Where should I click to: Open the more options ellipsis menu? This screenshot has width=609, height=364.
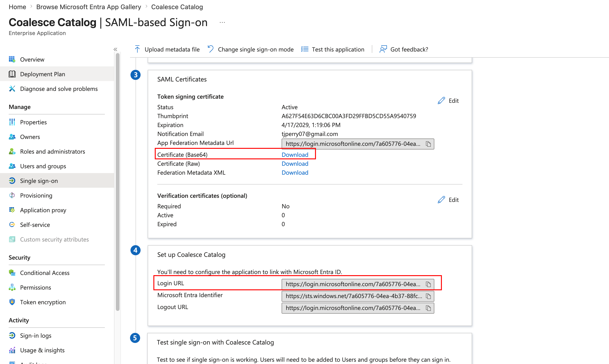222,23
